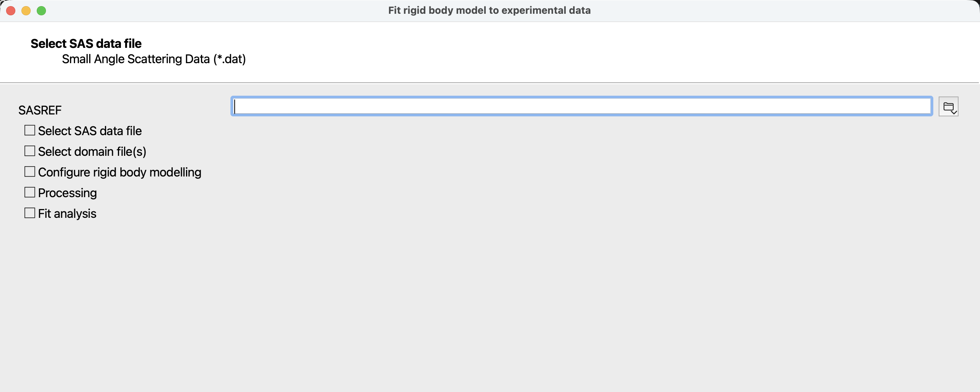Tick the Select SAS data file checkbox
980x392 pixels.
[x=30, y=131]
